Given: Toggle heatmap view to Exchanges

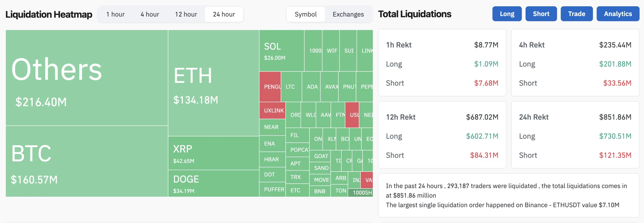Looking at the screenshot, I should click(x=348, y=14).
